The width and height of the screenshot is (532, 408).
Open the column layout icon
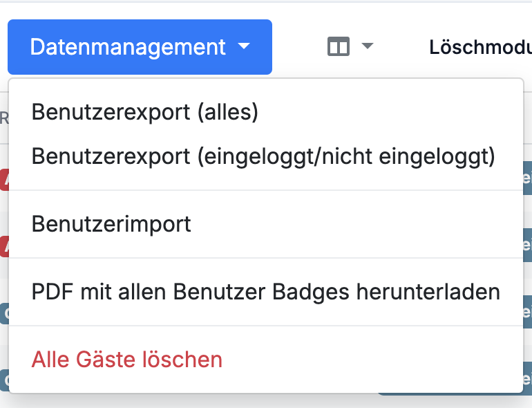(339, 46)
